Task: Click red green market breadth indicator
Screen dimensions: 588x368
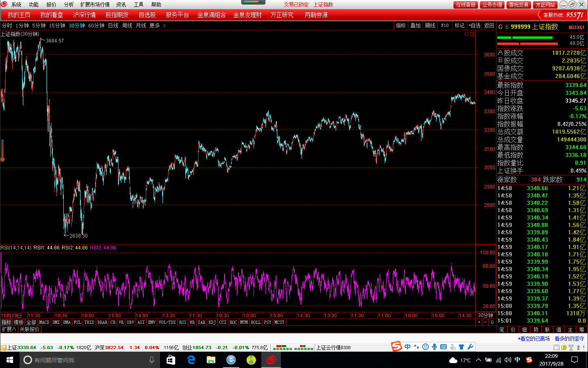Action: click(293, 348)
